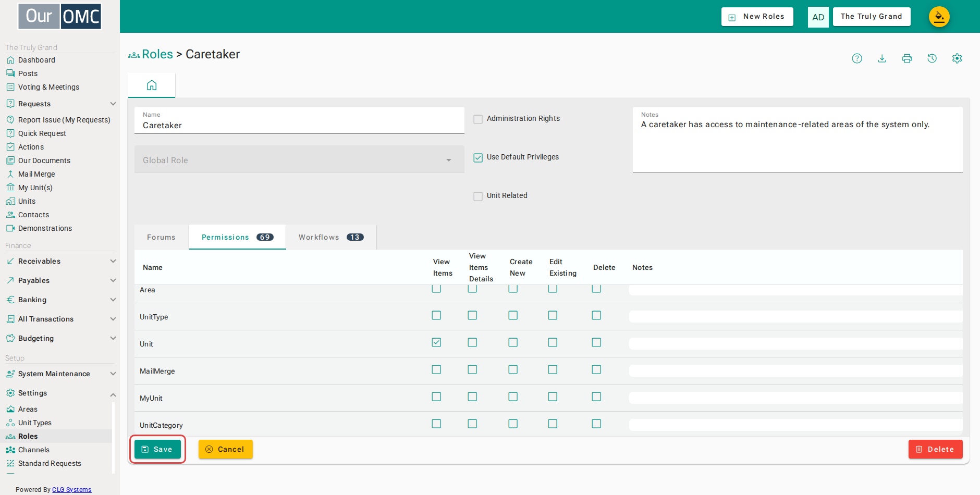Switch to the Workflows tab

coord(331,237)
